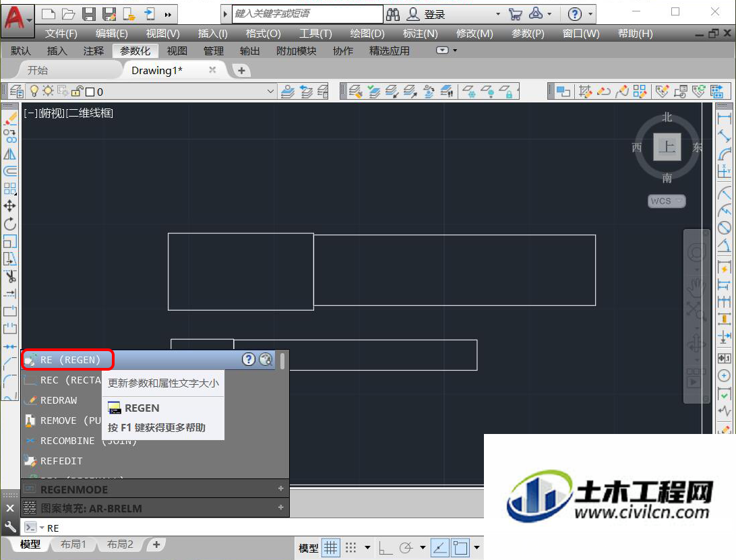Toggle layer on/off lightbulb icon
Screen dimensions: 736x560
(34, 90)
